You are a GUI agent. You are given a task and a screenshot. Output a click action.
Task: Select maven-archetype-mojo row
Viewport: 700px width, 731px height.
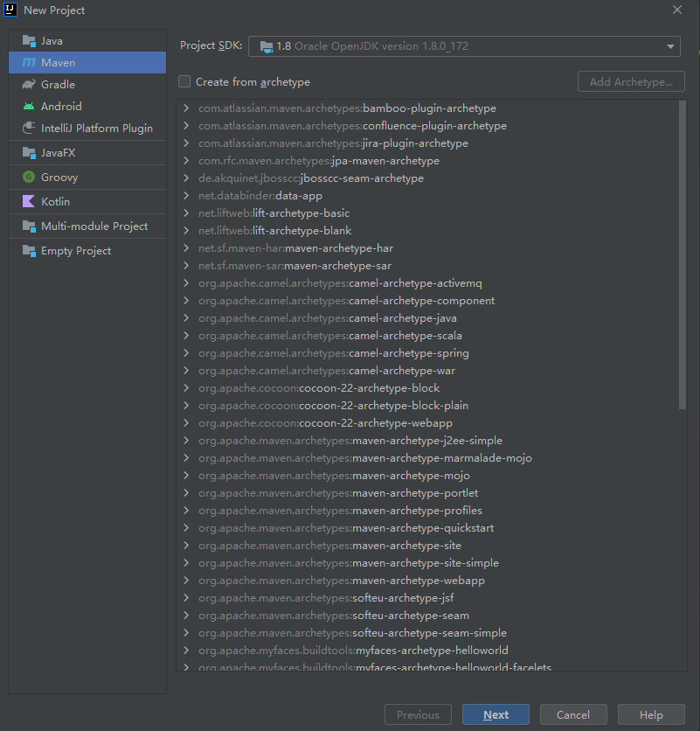click(427, 476)
